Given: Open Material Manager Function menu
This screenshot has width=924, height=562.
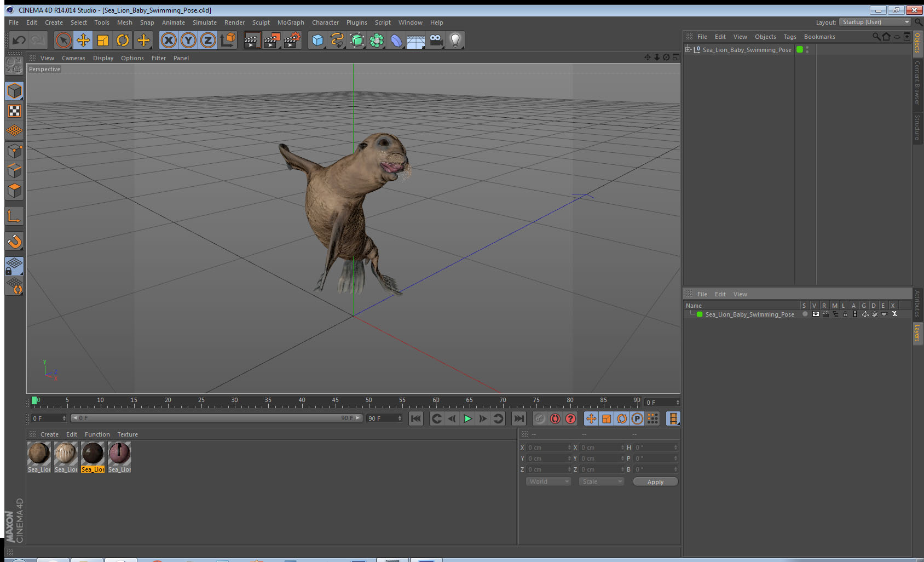Looking at the screenshot, I should (x=97, y=434).
